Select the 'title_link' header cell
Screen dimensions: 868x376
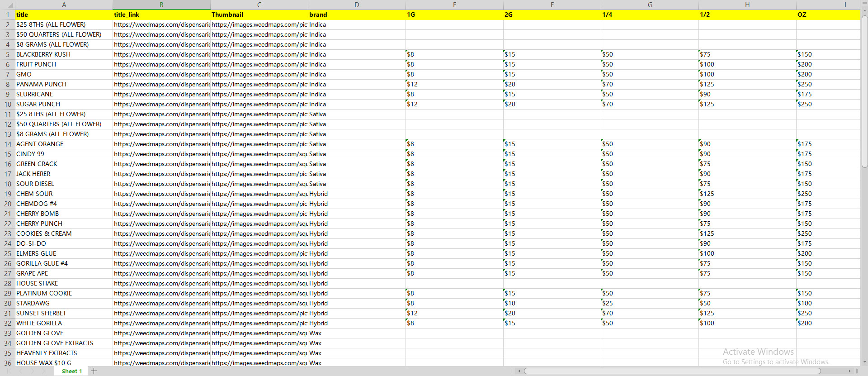click(161, 14)
